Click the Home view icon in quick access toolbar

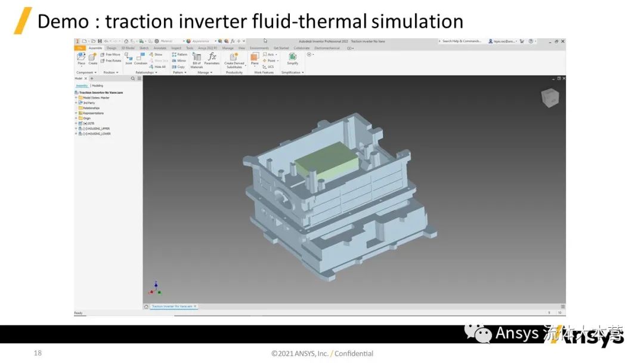[x=126, y=41]
